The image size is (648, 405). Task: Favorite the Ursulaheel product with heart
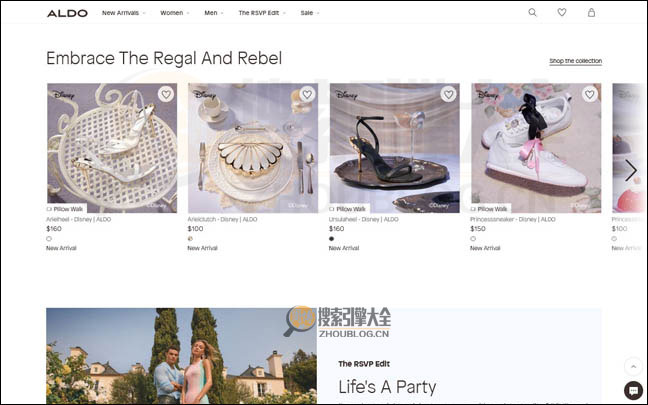[x=449, y=94]
